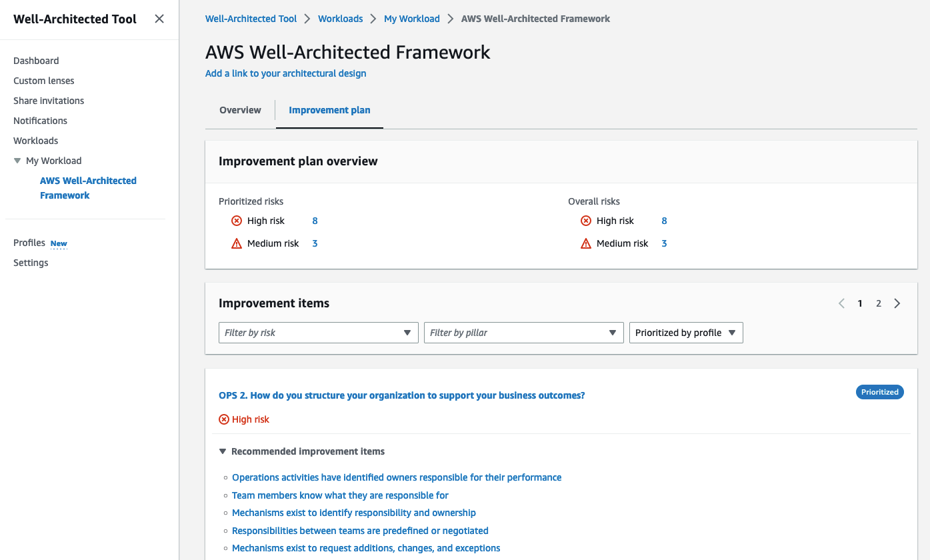Navigate to Workloads breadcrumb
This screenshot has width=930, height=560.
[x=340, y=19]
